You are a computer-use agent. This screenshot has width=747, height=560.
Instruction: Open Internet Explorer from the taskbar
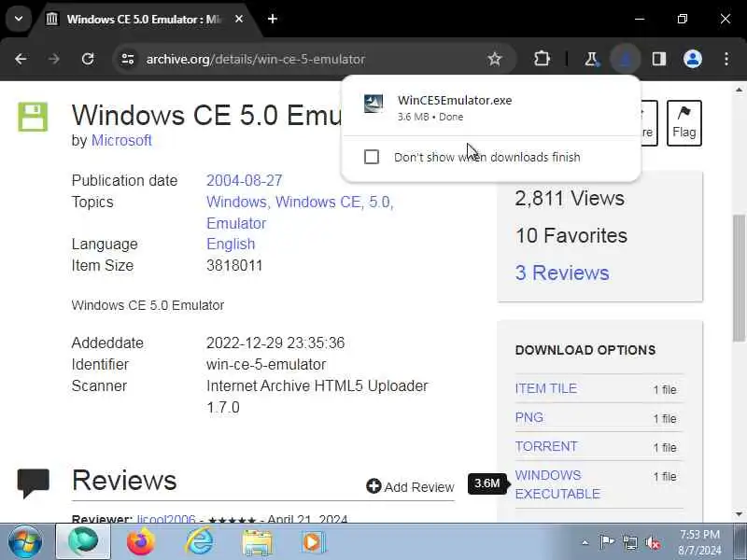tap(199, 542)
